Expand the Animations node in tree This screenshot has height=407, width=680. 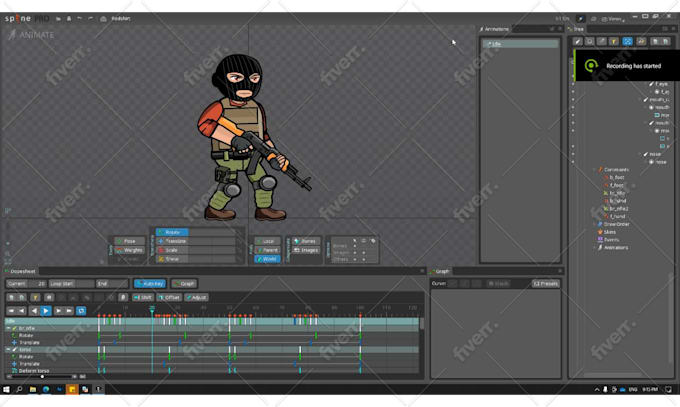pos(595,248)
